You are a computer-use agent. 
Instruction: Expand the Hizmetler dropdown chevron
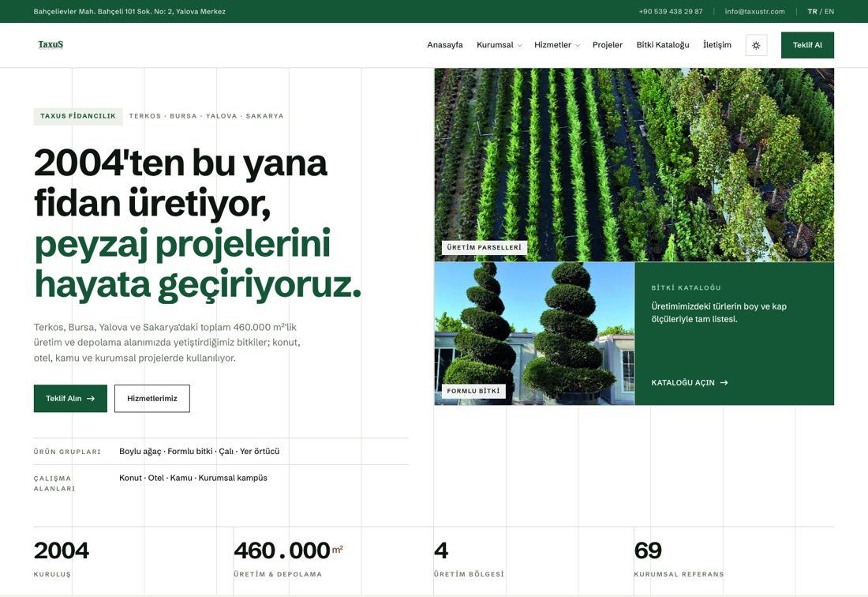(x=578, y=46)
